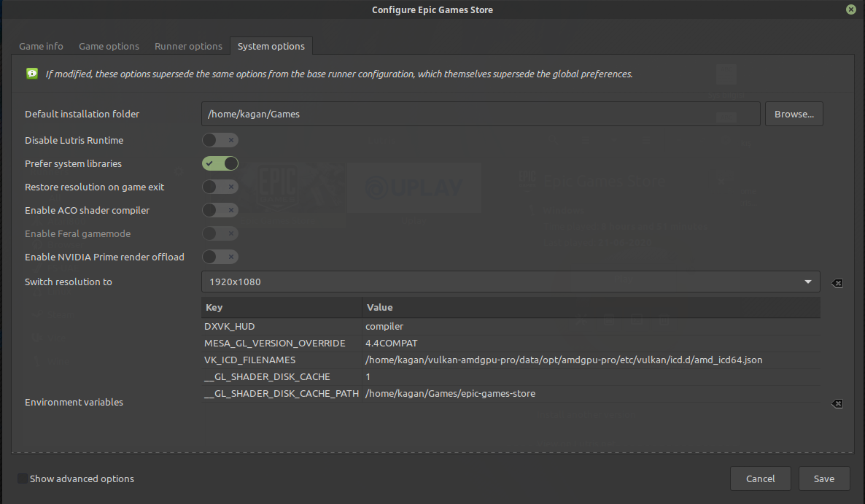Screen dimensions: 865x504
Task: Click the /home/kagan/Games/epic-games-store value cell
Action: click(591, 393)
